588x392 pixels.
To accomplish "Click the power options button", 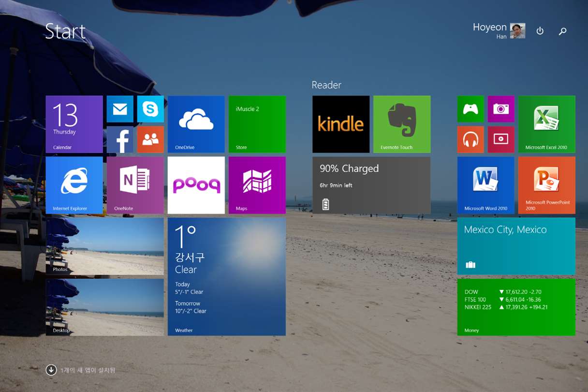I will coord(540,31).
